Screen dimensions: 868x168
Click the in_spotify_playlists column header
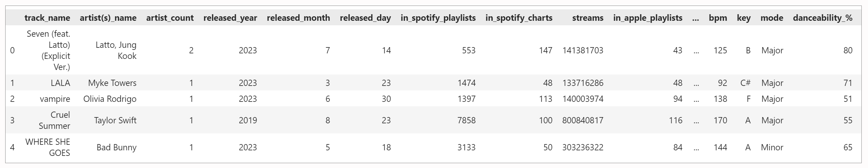point(438,18)
